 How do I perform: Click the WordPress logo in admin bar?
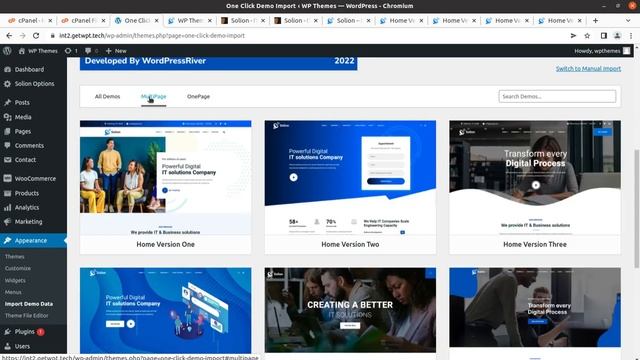point(7,51)
